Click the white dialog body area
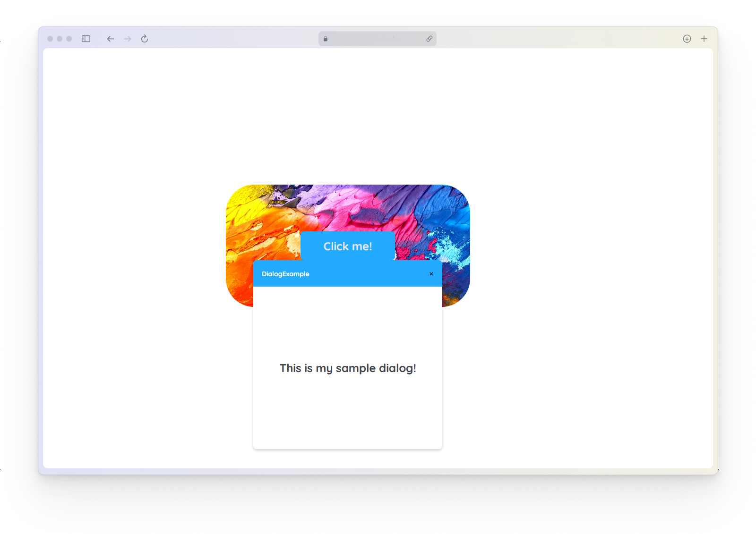This screenshot has width=756, height=534. [347, 415]
